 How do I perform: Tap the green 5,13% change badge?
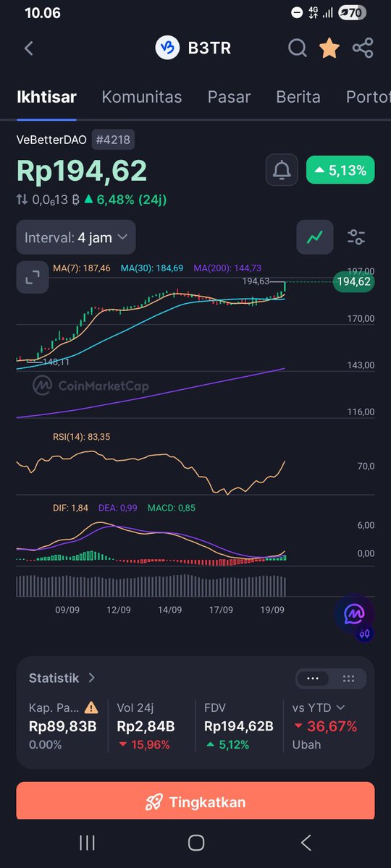click(x=340, y=171)
